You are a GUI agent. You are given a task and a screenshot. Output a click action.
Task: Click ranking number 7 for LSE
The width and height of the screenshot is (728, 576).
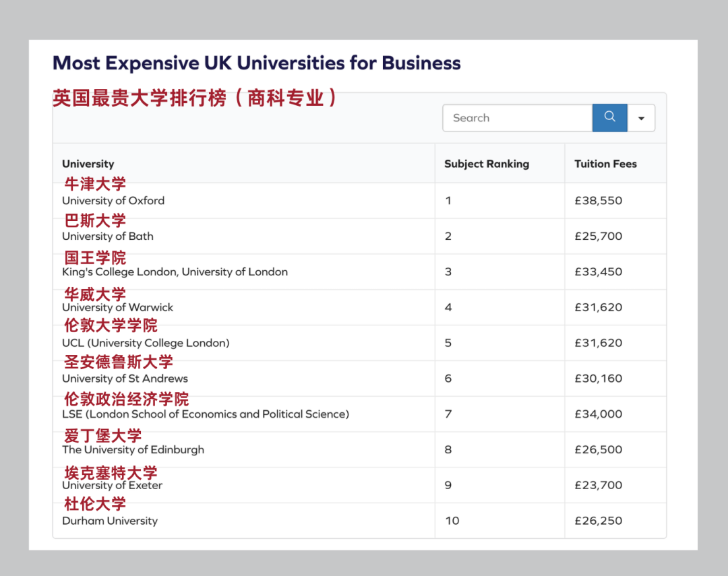(x=448, y=414)
